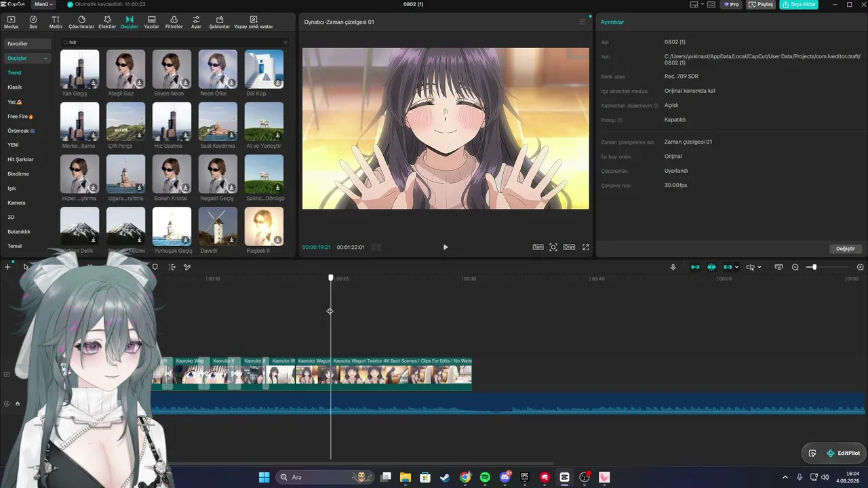Zoom out the timeline with minus icon

click(795, 267)
